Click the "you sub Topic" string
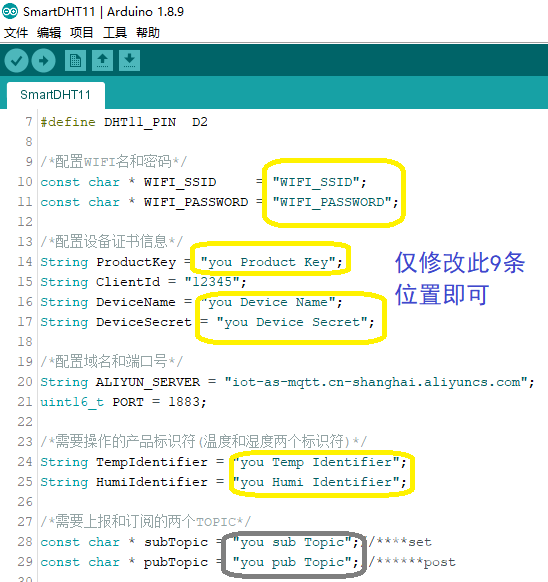The width and height of the screenshot is (548, 582). [x=292, y=543]
